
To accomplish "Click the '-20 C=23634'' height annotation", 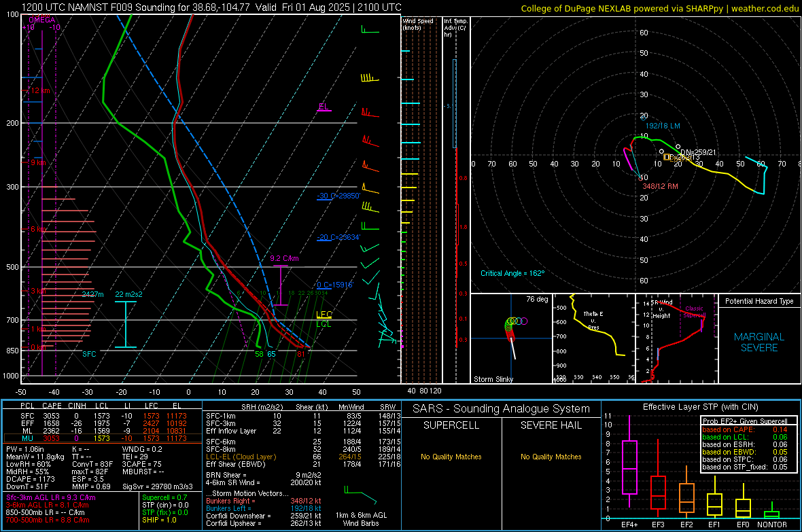I will pos(338,237).
